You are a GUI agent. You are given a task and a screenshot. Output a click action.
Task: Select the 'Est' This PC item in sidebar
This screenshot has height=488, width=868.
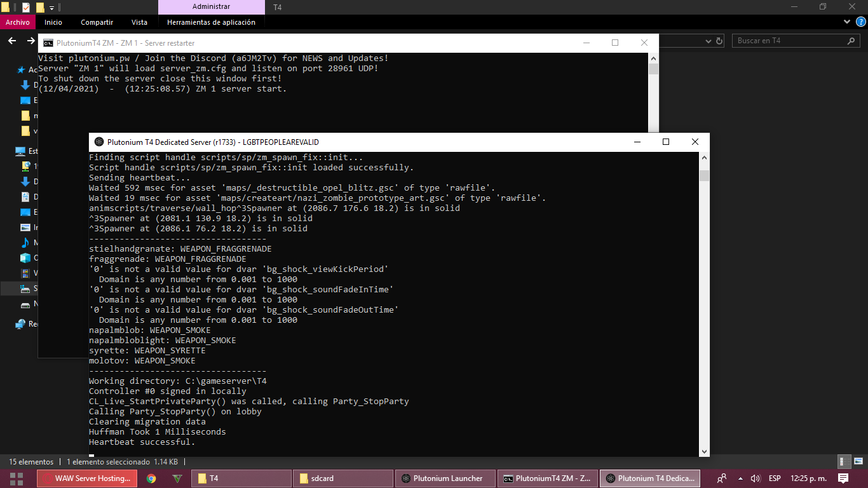point(26,151)
